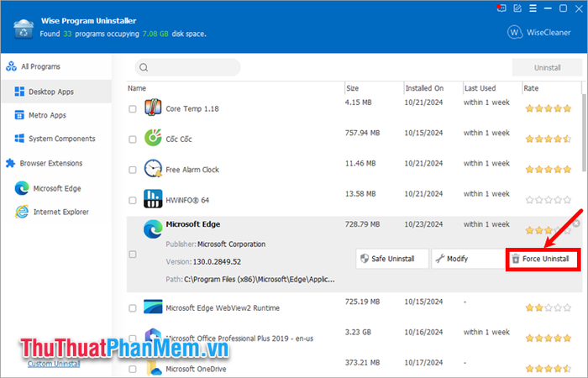Click the HWiNFO 64 app icon
Screen dimensions: 588x378
(x=153, y=199)
